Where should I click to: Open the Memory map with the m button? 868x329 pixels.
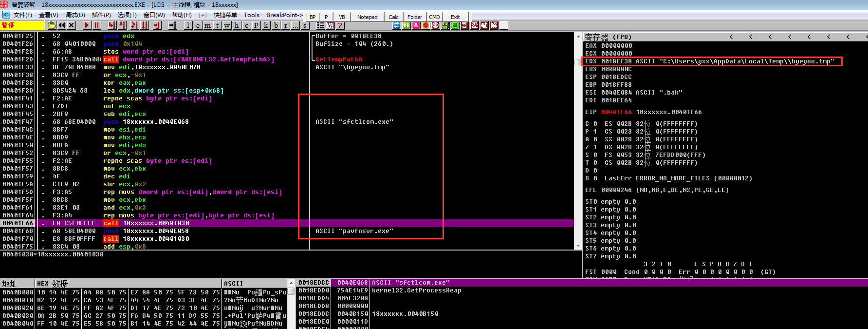(x=208, y=25)
